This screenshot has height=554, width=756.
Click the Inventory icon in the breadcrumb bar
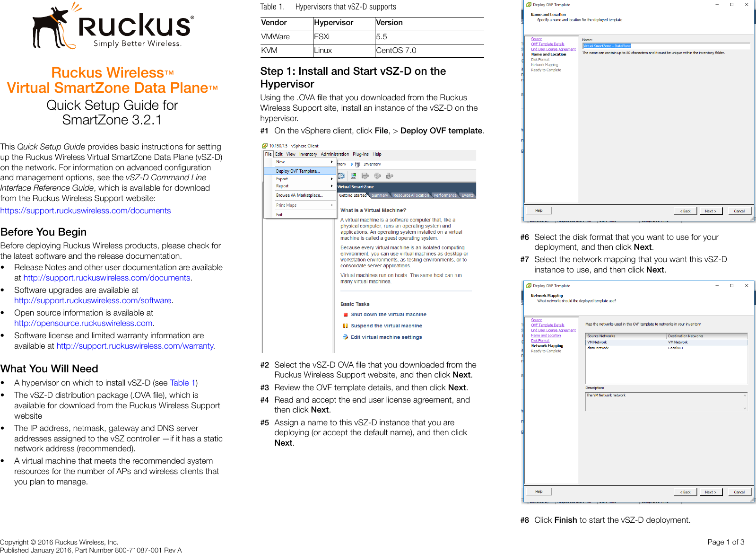pos(358,164)
